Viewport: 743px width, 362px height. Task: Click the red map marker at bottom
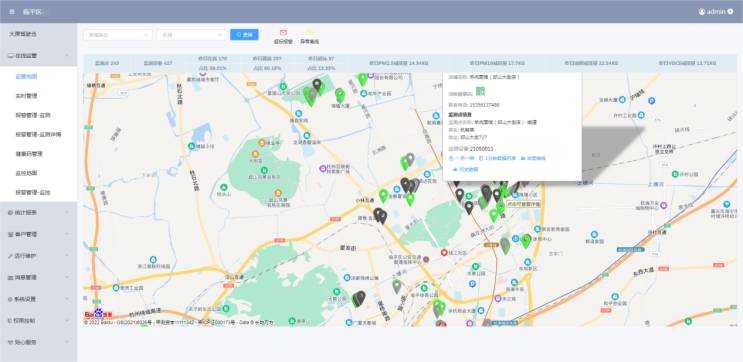441,324
